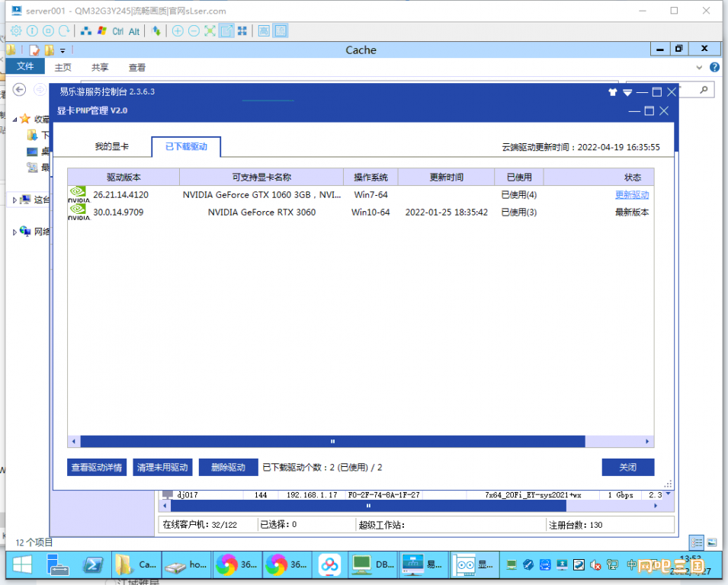Click the properties icon in Cache quick access bar
Viewport: 728px width, 585px height.
[x=34, y=50]
